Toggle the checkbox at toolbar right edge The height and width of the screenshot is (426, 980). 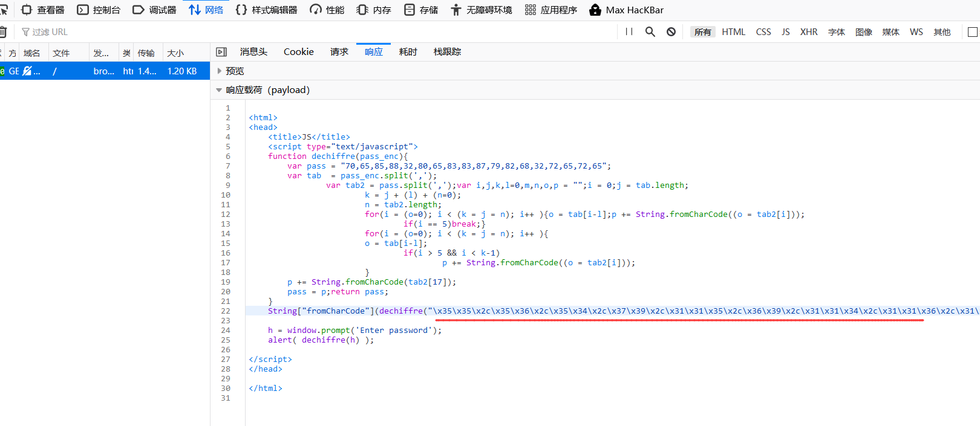pos(973,32)
